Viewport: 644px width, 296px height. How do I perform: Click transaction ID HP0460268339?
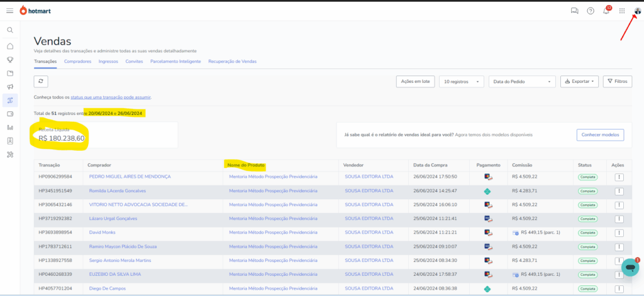(55, 274)
